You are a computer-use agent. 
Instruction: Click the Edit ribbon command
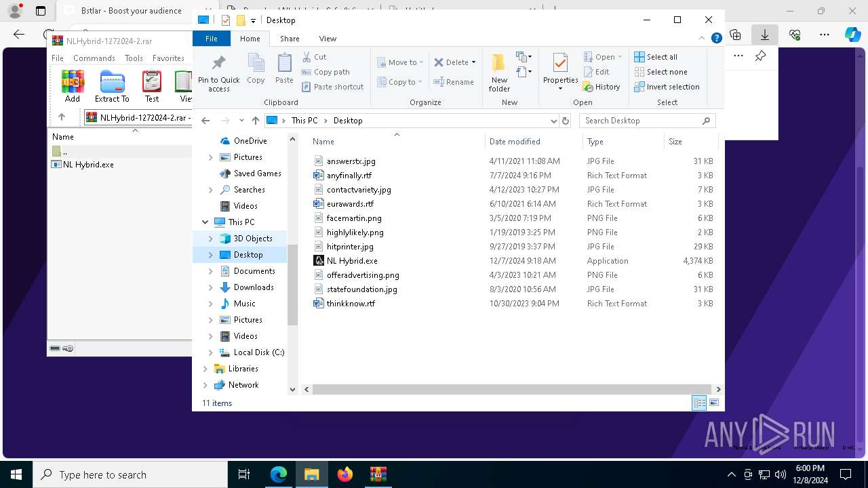(x=596, y=72)
